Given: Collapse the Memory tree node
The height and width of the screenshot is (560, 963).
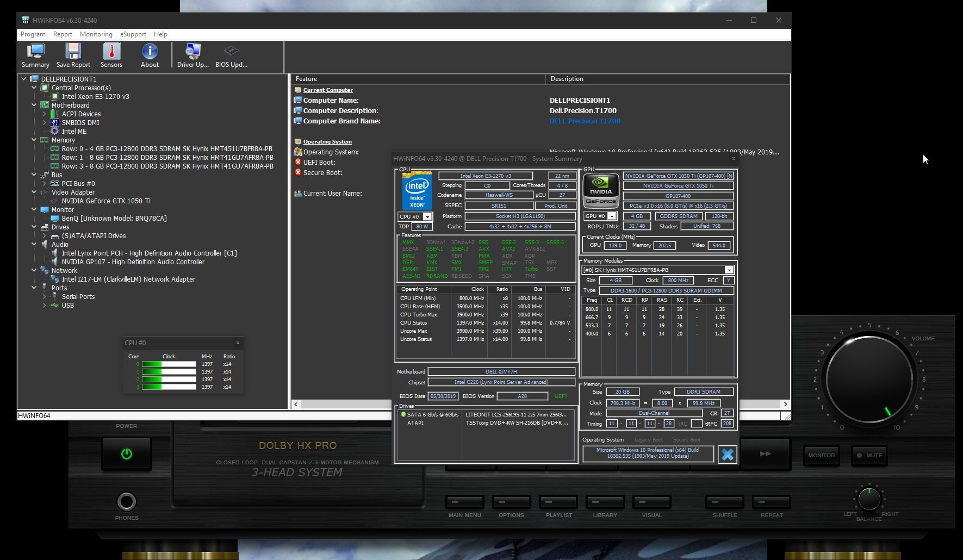Looking at the screenshot, I should point(34,140).
